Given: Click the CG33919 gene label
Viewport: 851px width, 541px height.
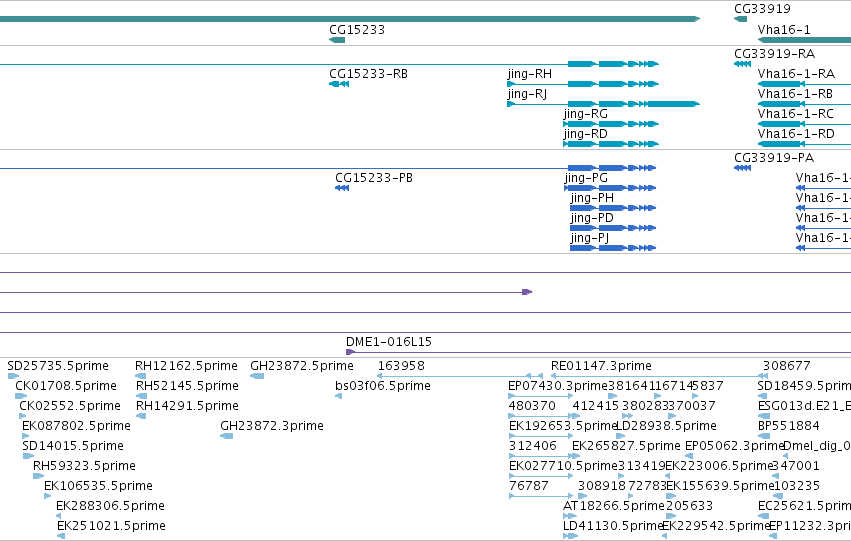Looking at the screenshot, I should point(762,9).
